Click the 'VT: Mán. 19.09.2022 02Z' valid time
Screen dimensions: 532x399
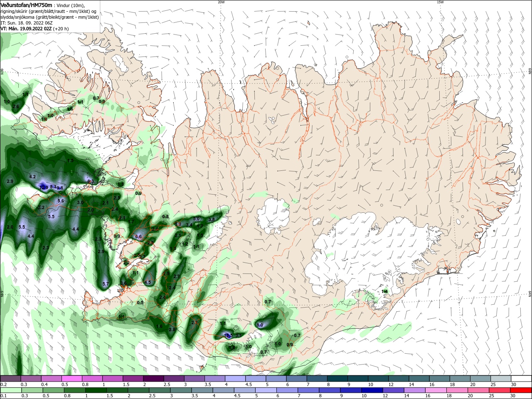pos(26,29)
